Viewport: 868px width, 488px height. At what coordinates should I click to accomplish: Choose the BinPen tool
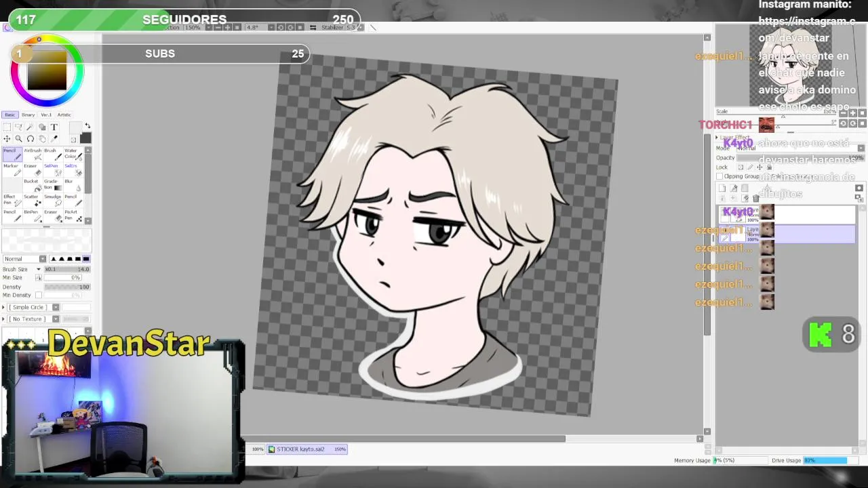[33, 216]
